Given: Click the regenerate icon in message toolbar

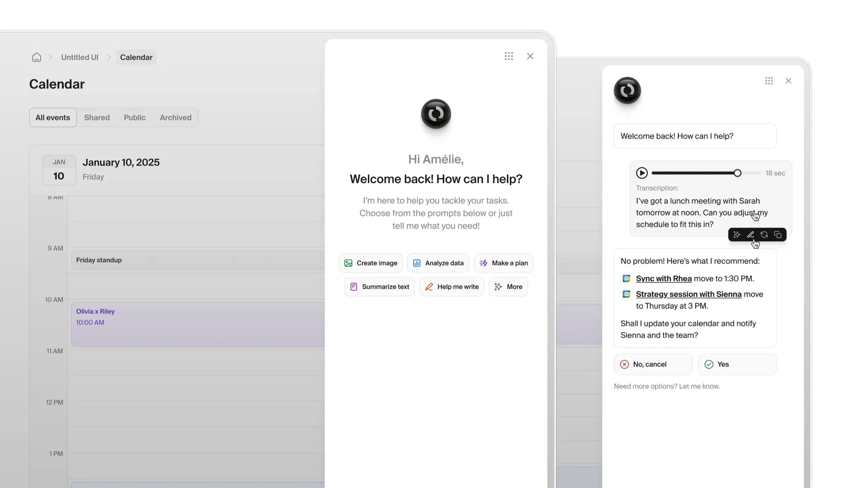Looking at the screenshot, I should pyautogui.click(x=764, y=234).
